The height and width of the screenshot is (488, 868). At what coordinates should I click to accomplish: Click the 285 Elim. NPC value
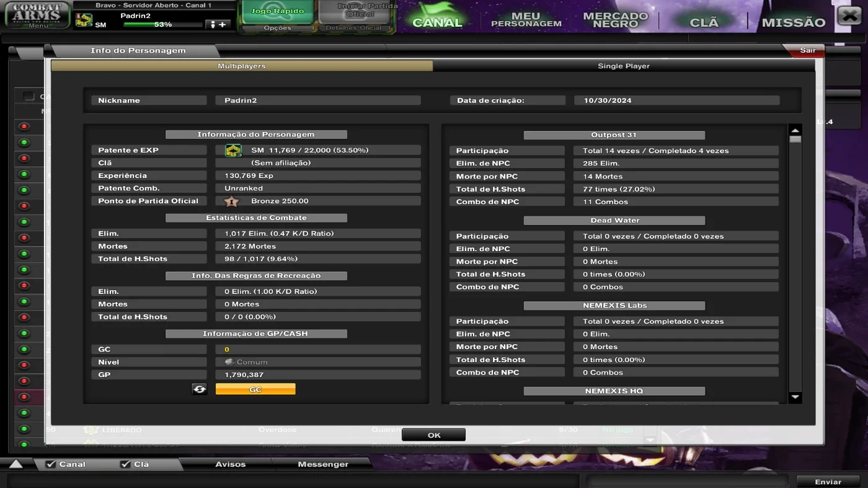tap(676, 163)
